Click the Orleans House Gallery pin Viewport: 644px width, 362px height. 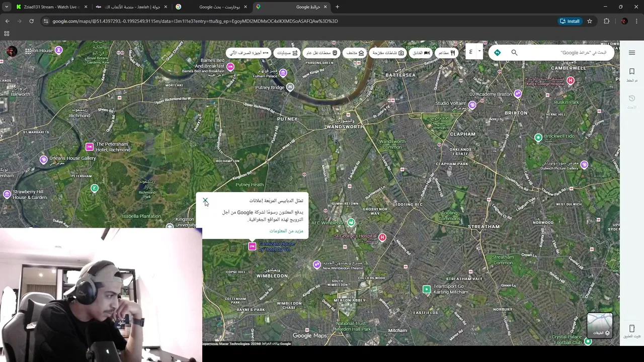click(44, 160)
